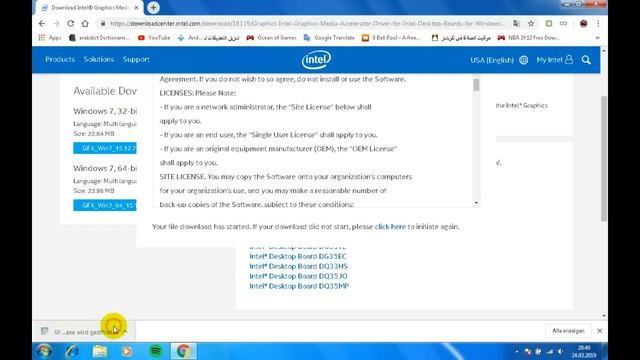Close the downloads bar with the X
Viewport: 640px width, 360px height.
click(x=600, y=331)
